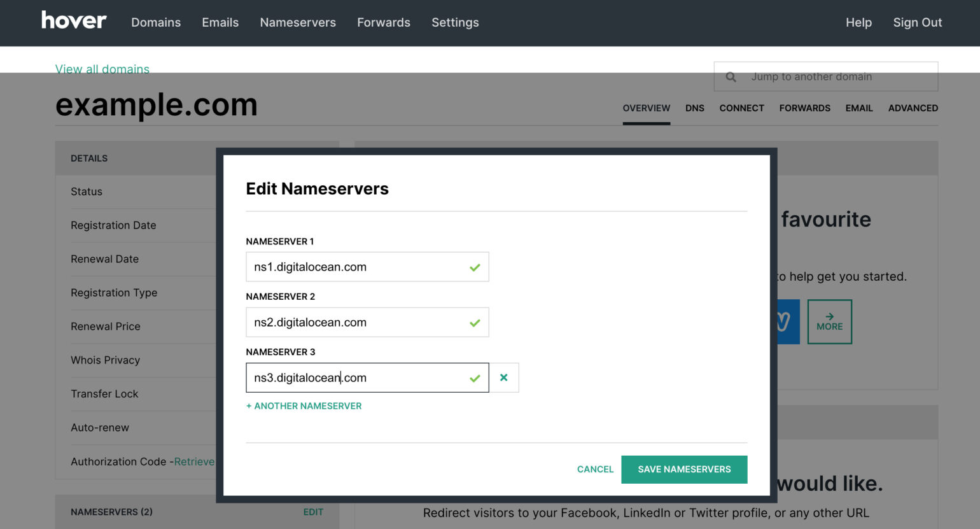The image size is (980, 529).
Task: Click the Renewal Price row label
Action: click(x=106, y=327)
